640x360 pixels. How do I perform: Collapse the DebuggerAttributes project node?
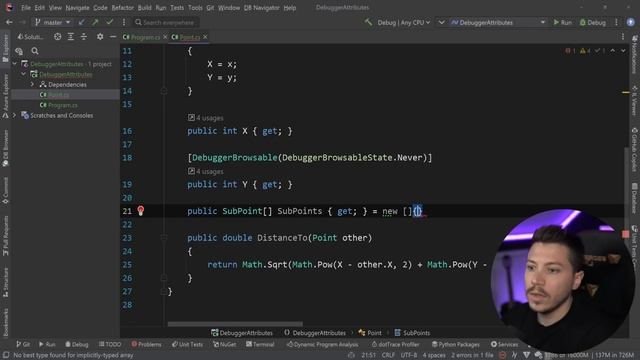pos(23,74)
